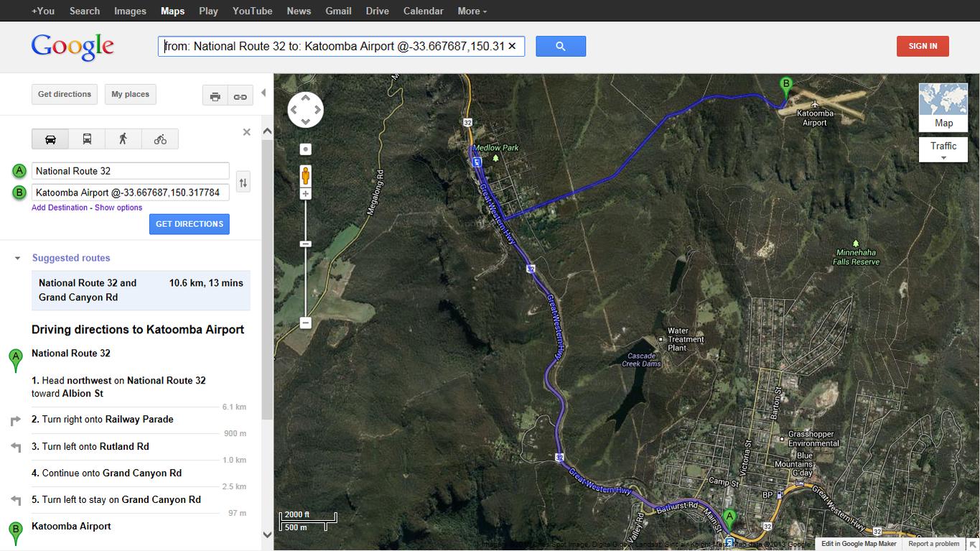Click the my-location circle button on map
Viewport: 980px width, 551px height.
(x=306, y=149)
